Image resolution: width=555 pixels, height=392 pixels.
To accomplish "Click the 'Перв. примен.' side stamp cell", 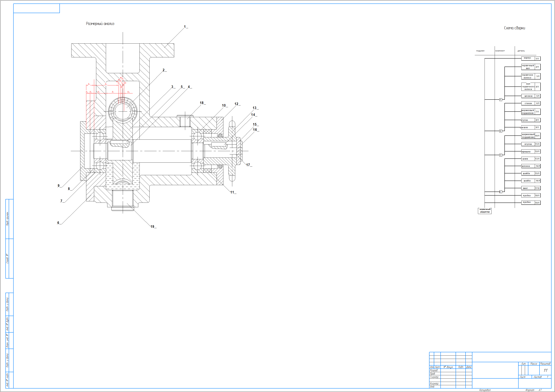I will pos(7,219).
